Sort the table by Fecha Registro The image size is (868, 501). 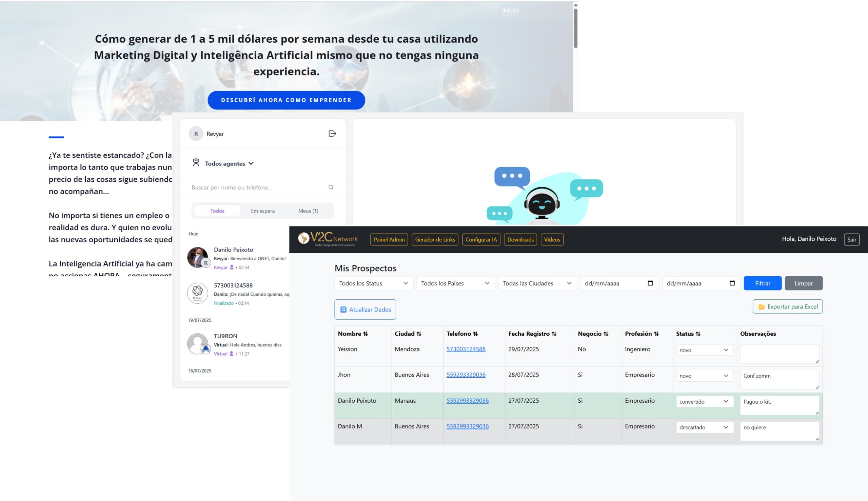[554, 334]
